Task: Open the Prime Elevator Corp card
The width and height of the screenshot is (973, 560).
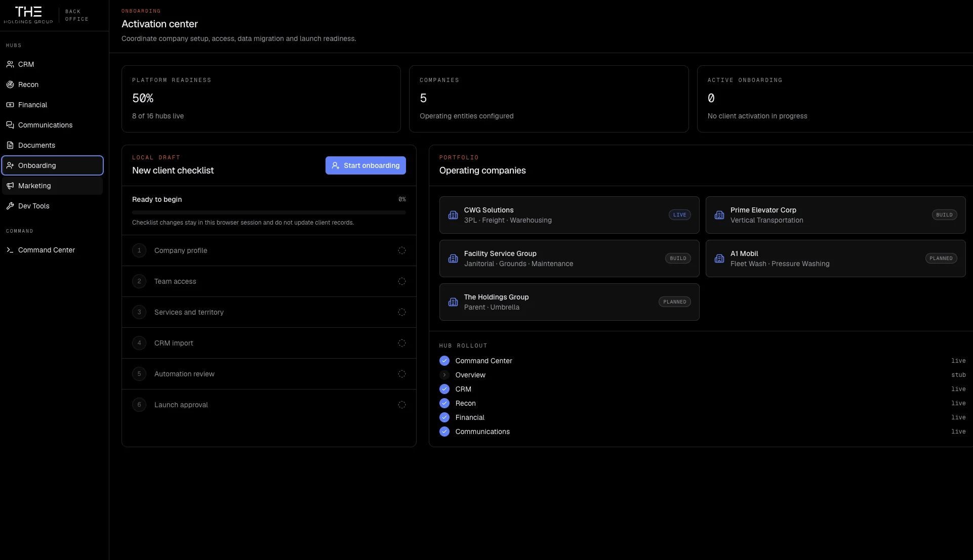Action: point(835,215)
